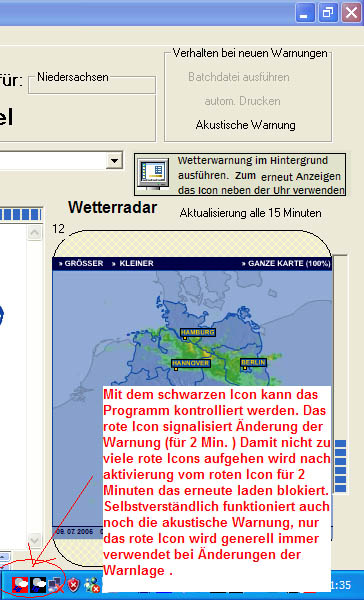Click Wetterwarnung im Hintergrund ausführen button
Viewport: 364px width, 600px height.
coord(240,174)
